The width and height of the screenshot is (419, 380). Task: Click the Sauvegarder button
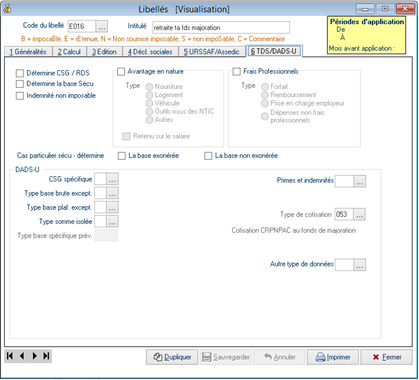pos(226,357)
